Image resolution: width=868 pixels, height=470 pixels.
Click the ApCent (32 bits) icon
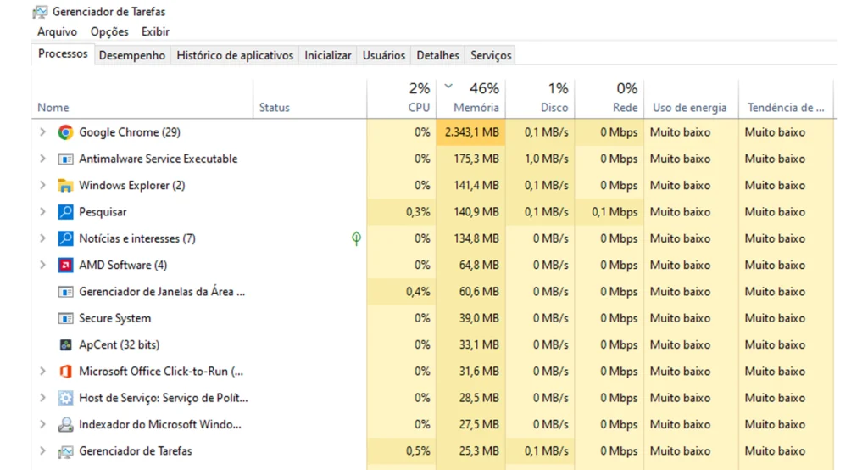(65, 344)
